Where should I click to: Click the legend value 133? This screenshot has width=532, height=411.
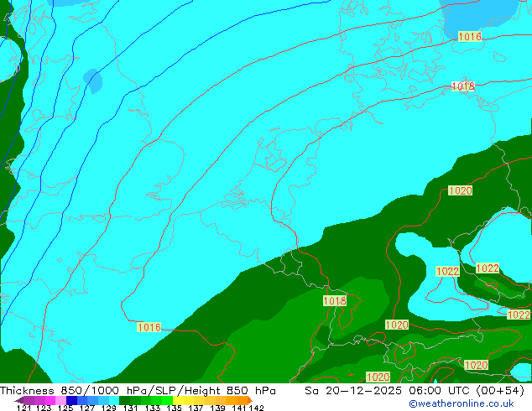(x=153, y=408)
